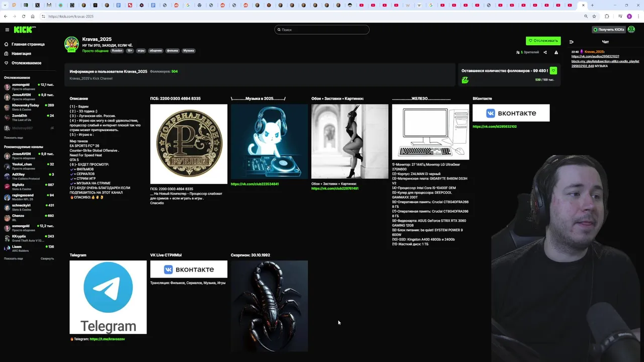644x362 pixels.
Task: Collapse recommended channels with Свернуть
Action: (x=47, y=258)
